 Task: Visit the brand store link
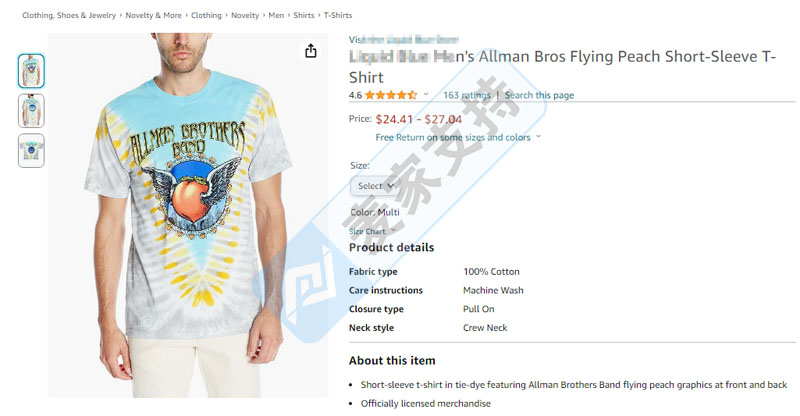(404, 39)
